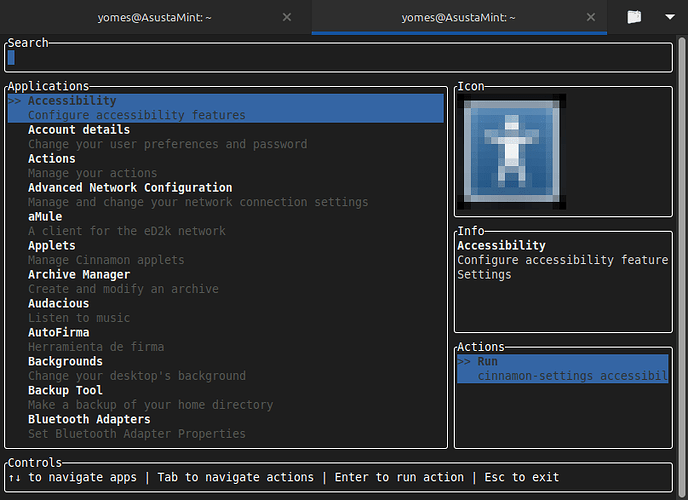This screenshot has height=500, width=688.
Task: Select the Audacious application entry
Action: click(58, 304)
